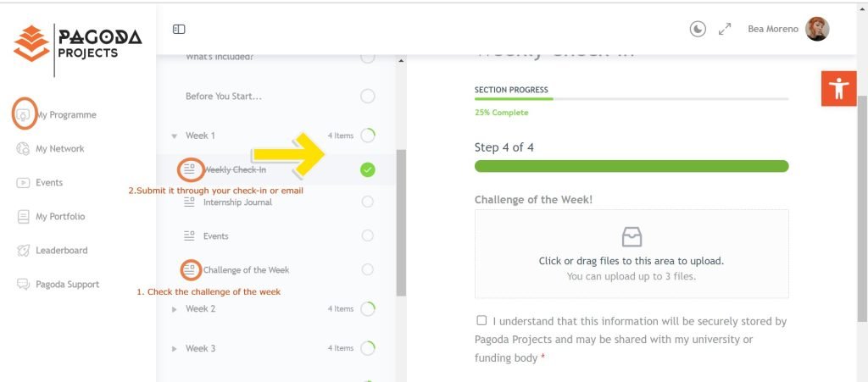Click the My Network globe icon
This screenshot has height=382, width=868.
click(23, 149)
